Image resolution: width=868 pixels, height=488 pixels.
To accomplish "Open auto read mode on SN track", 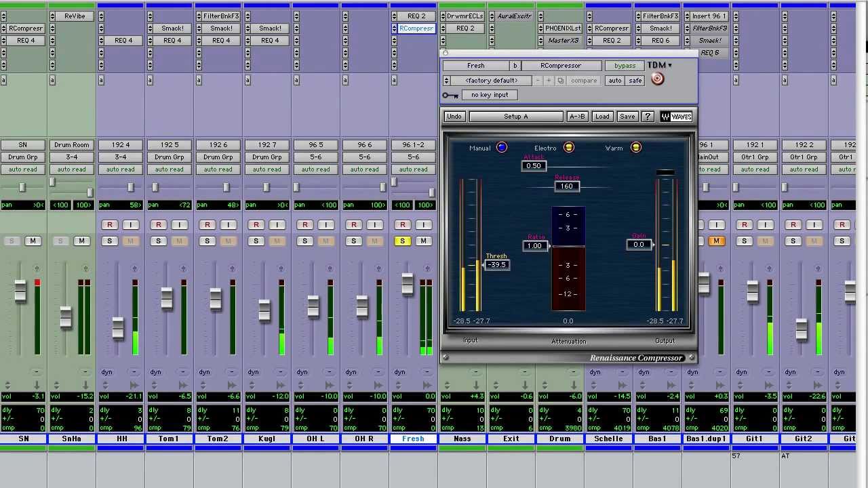I will [x=22, y=169].
